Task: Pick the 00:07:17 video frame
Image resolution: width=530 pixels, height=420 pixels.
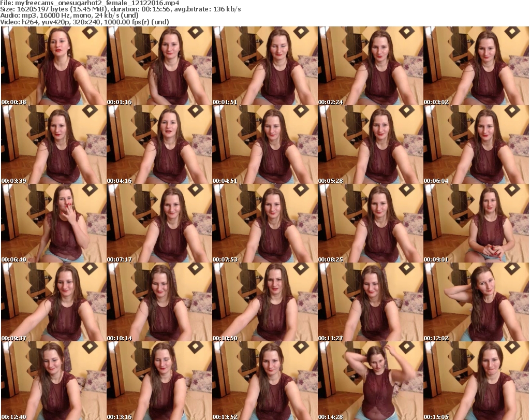Action: (x=159, y=224)
